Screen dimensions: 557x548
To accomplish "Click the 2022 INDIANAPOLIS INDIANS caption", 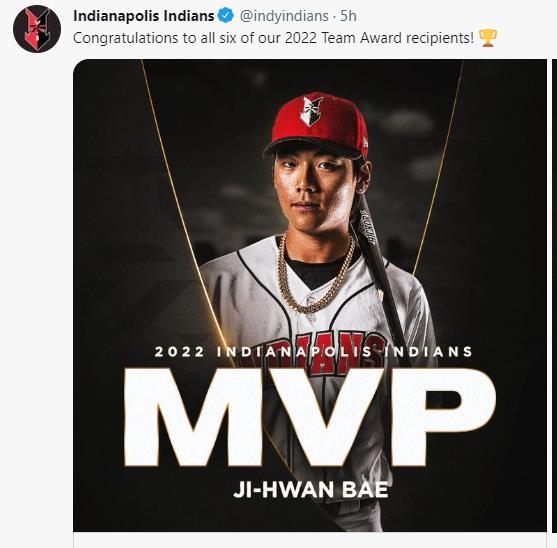I will pos(314,352).
